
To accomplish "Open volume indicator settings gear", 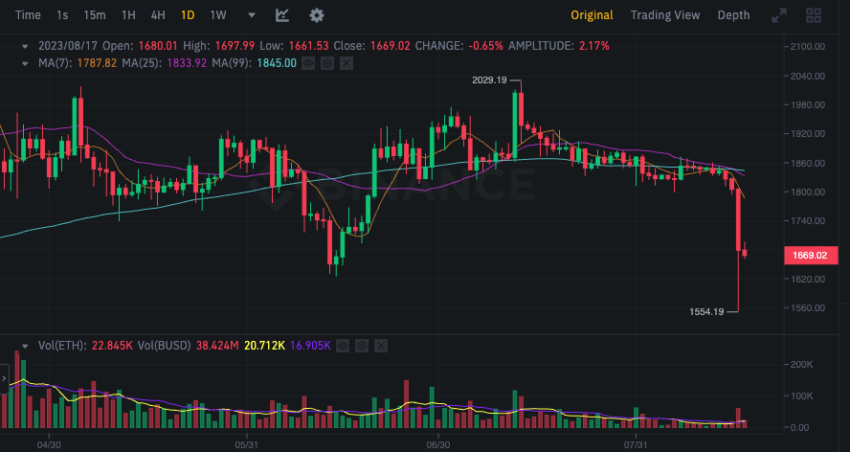I will [x=362, y=345].
